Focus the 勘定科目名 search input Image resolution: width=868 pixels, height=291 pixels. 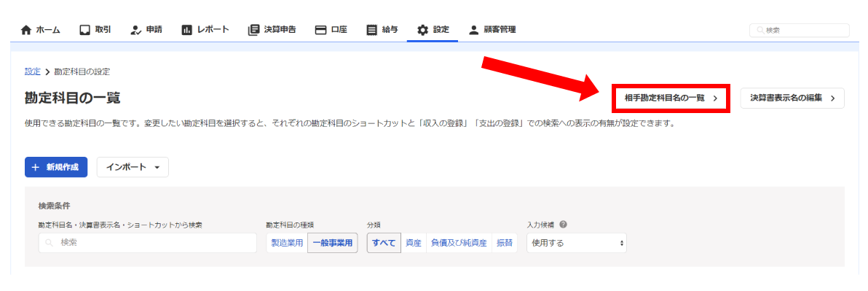pyautogui.click(x=148, y=243)
